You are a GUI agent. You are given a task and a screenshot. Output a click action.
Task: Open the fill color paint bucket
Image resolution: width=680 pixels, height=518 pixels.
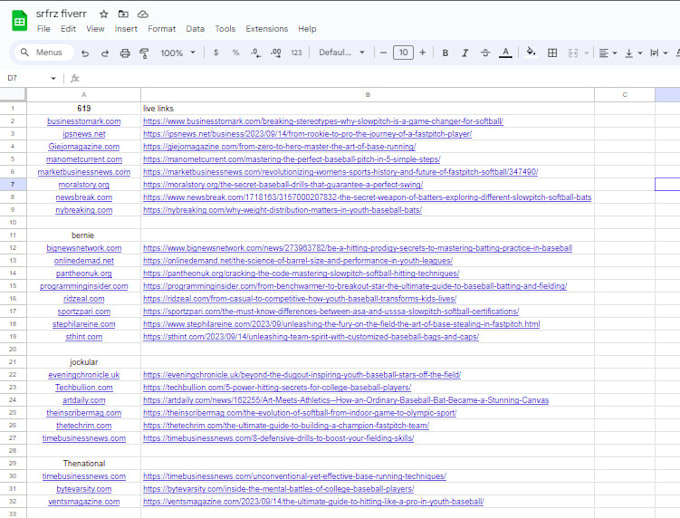(531, 52)
